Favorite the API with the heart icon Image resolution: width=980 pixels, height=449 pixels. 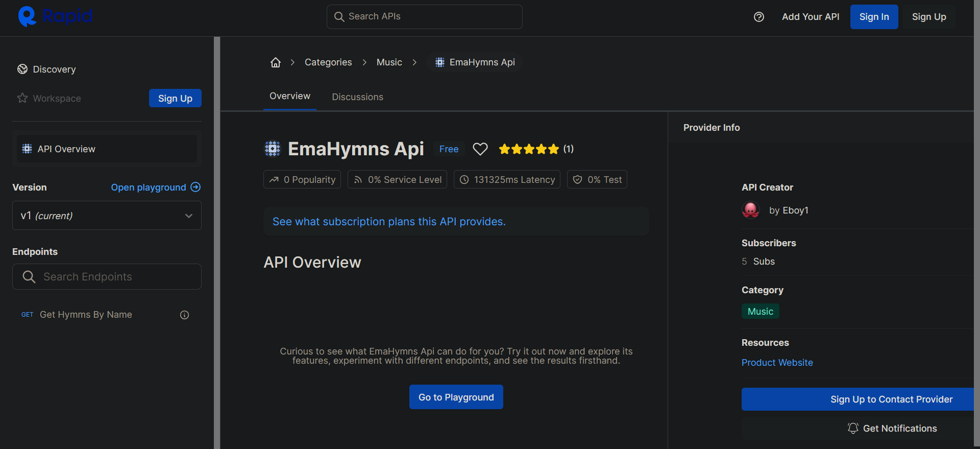point(480,149)
